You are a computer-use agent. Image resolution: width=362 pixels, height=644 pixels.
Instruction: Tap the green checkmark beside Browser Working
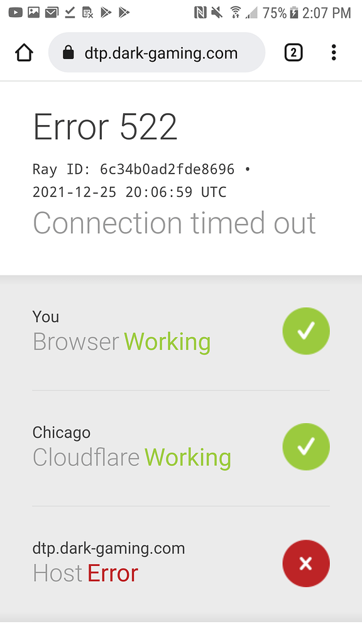[306, 331]
